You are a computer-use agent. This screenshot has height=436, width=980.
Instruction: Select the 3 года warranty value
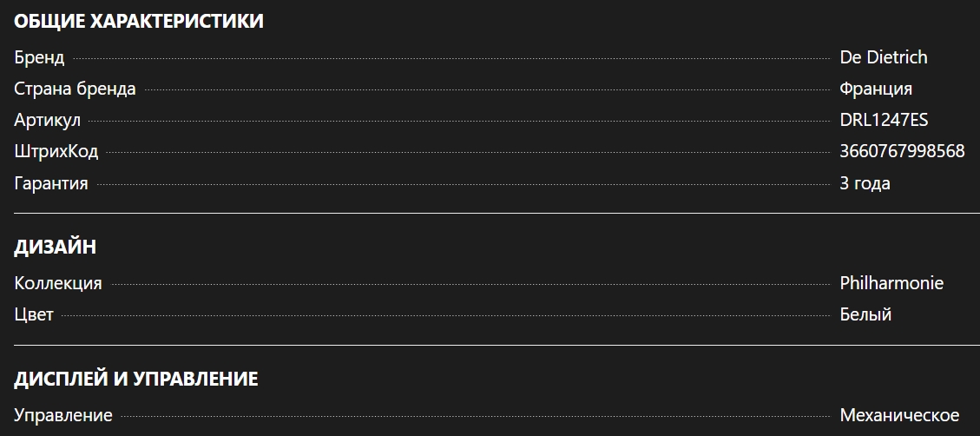tap(865, 183)
